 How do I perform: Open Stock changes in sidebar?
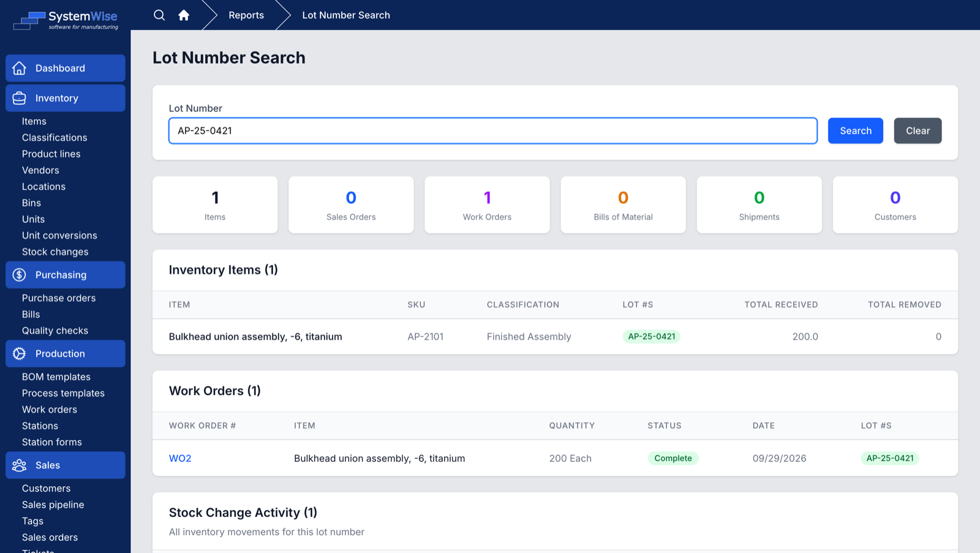[x=55, y=252]
